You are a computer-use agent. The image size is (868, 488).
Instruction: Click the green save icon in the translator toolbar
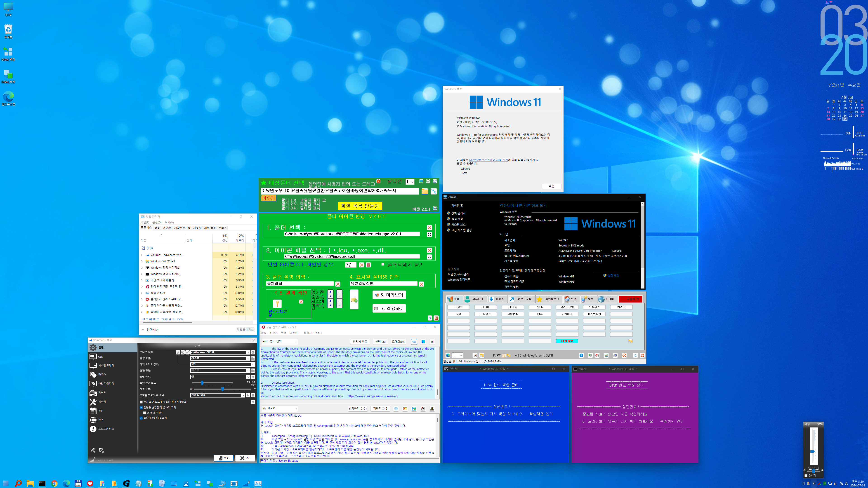point(414,408)
